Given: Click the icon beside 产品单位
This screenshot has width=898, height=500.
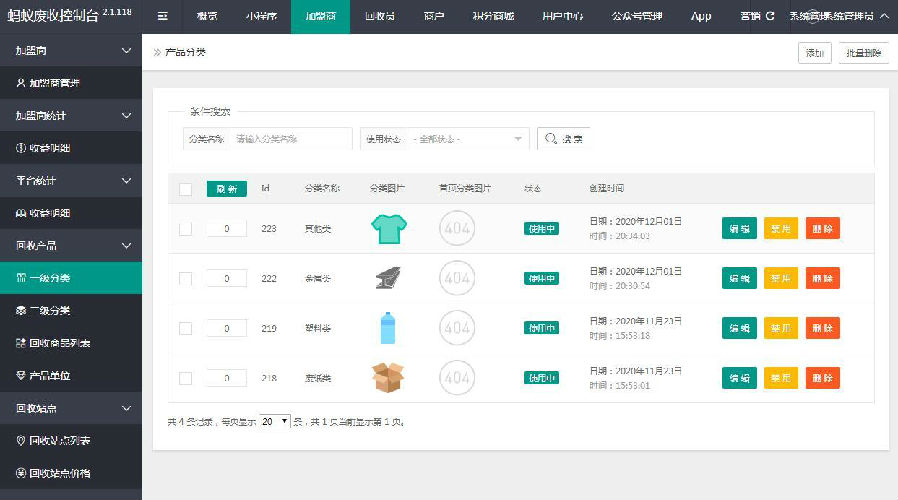Looking at the screenshot, I should 21,375.
